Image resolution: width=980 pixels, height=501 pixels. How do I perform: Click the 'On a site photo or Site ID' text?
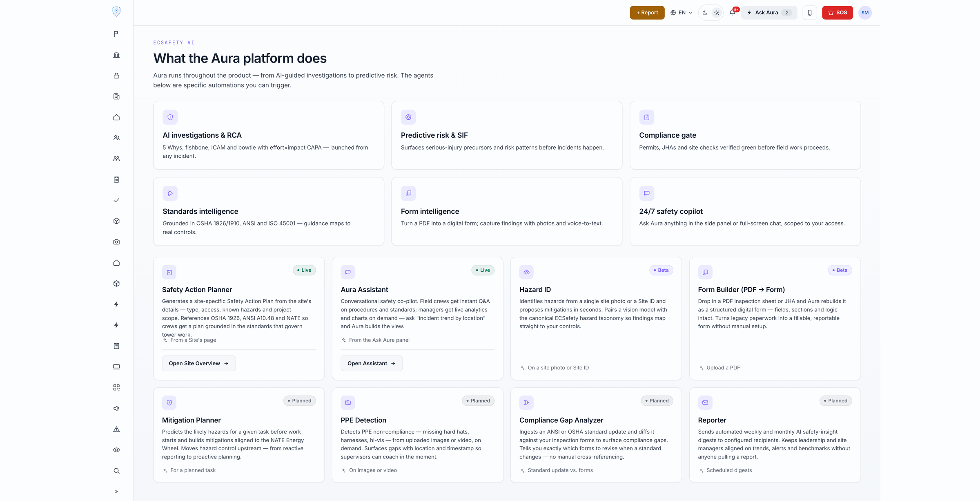(x=558, y=368)
